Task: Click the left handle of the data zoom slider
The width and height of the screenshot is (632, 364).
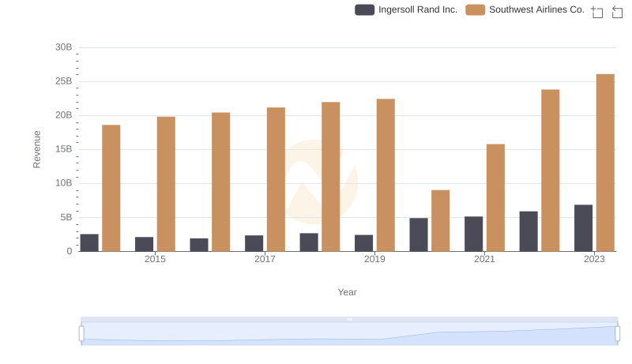Action: (x=81, y=333)
